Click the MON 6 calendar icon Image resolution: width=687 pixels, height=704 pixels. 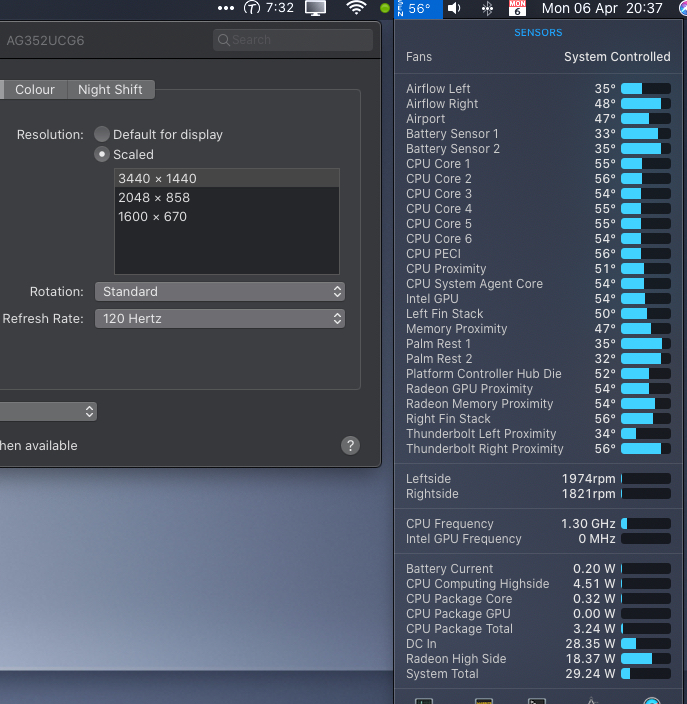tap(517, 8)
